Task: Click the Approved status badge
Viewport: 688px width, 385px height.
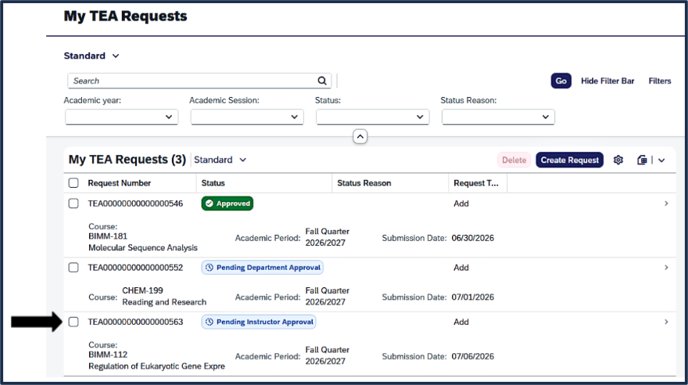Action: coord(227,203)
